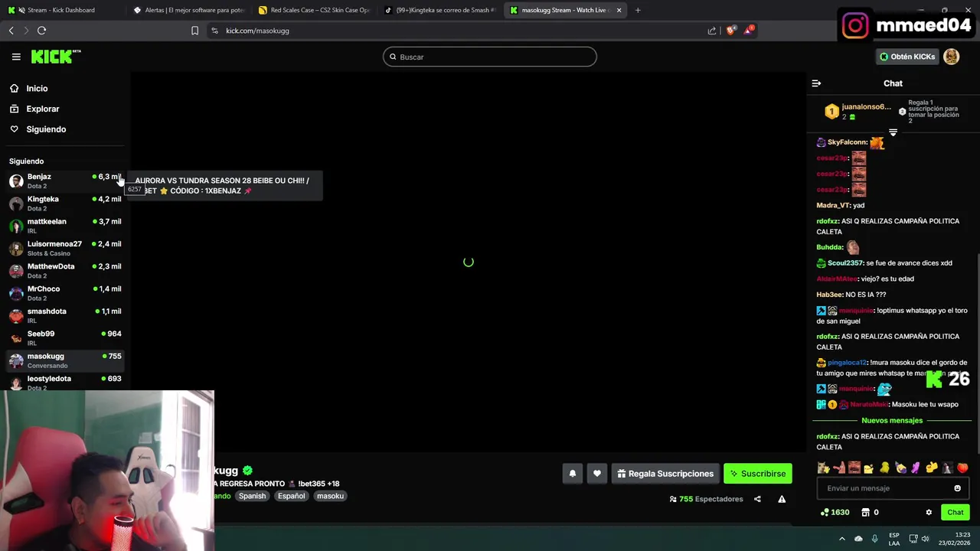
Task: Open leostyledota channel in following list
Action: pos(65,382)
